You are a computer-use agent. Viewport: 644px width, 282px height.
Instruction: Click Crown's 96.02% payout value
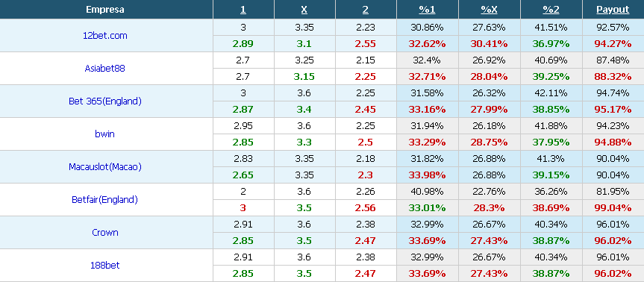click(x=613, y=240)
